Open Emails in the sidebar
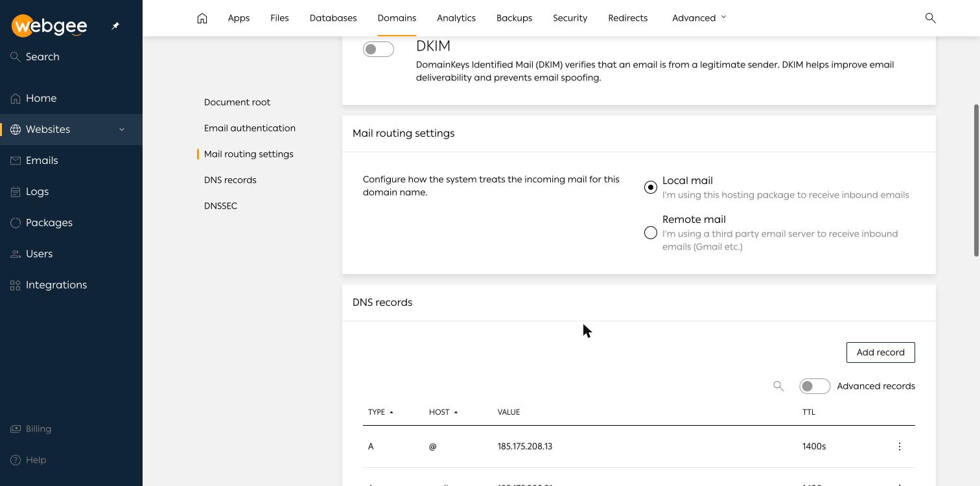The height and width of the screenshot is (486, 980). point(71,161)
